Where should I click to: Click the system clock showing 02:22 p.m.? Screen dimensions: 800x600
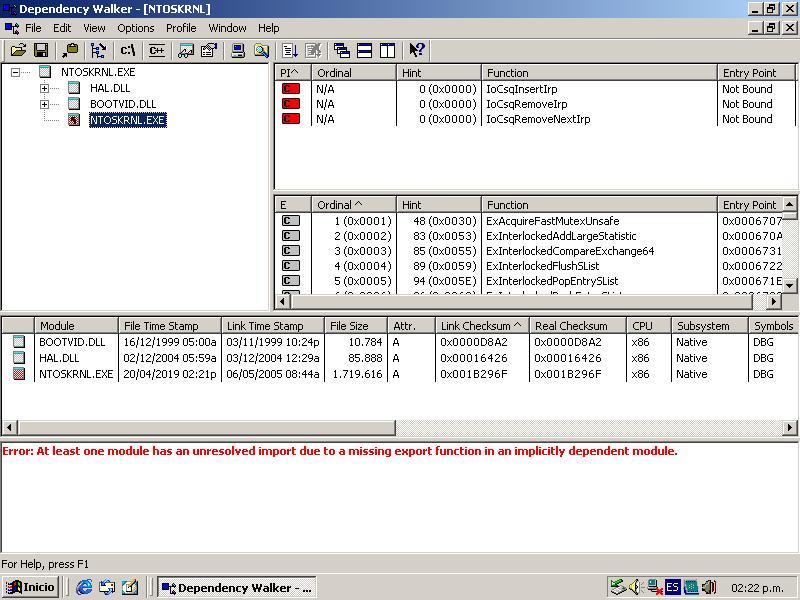coord(757,588)
